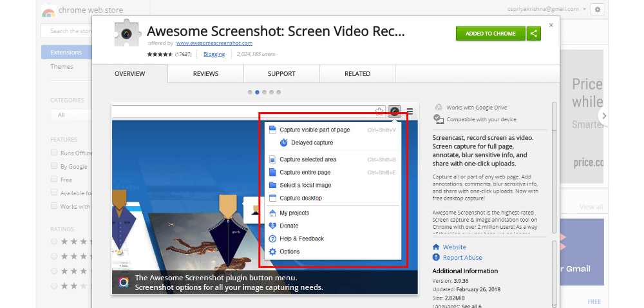This screenshot has height=308, width=644.
Task: Click the next arrow chevron on right edge
Action: pos(603,115)
